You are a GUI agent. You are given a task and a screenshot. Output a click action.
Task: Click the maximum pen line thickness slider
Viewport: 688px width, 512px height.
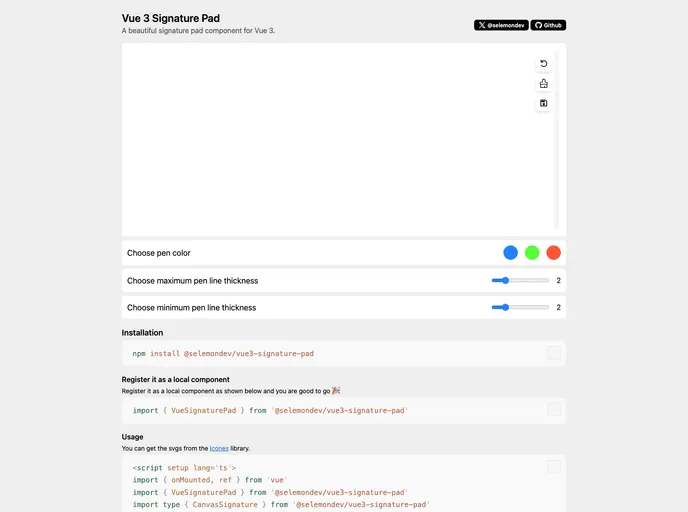point(520,280)
